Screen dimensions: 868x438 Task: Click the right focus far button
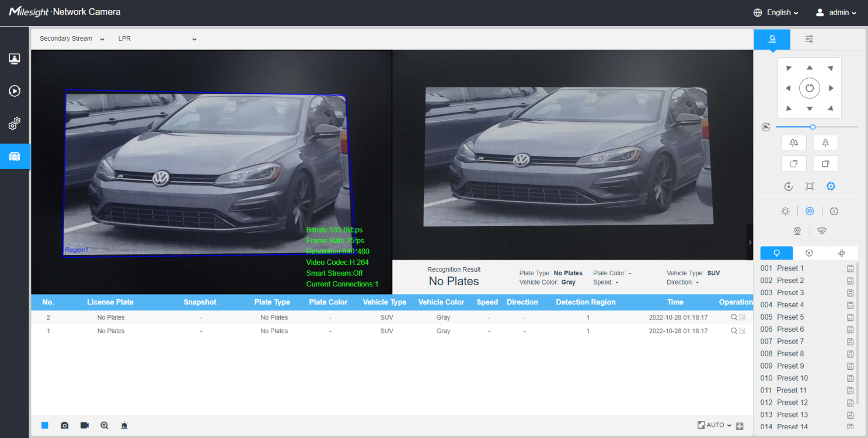pyautogui.click(x=825, y=164)
